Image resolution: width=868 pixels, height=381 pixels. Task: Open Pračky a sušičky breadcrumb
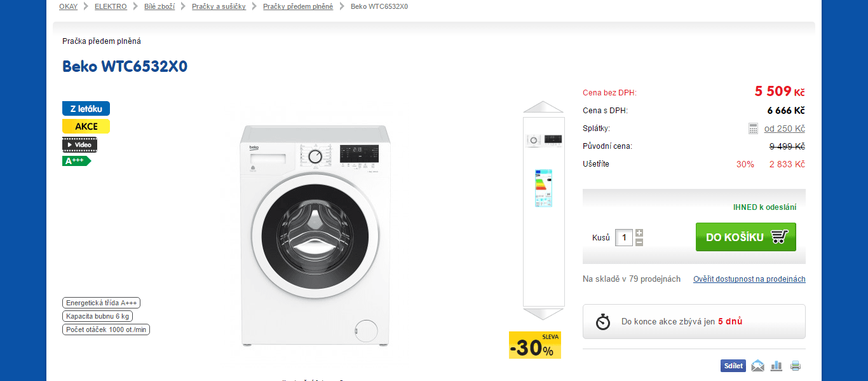[219, 6]
